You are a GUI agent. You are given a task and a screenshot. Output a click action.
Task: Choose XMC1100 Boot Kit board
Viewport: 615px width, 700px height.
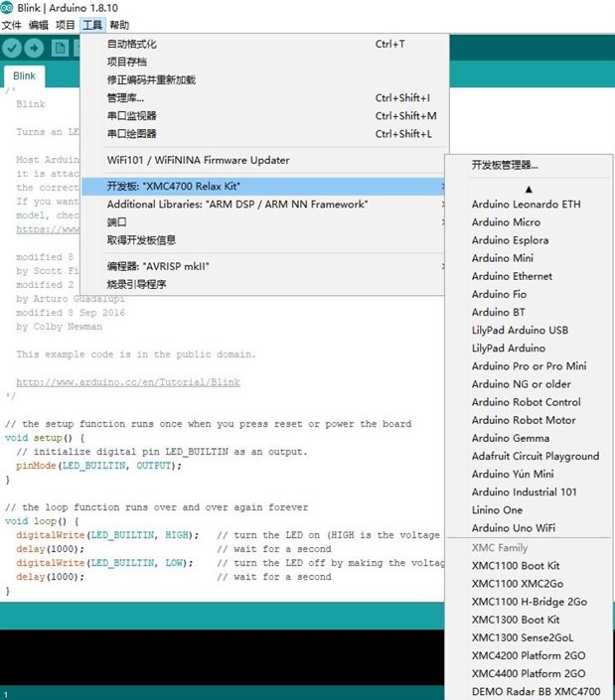pos(530,566)
